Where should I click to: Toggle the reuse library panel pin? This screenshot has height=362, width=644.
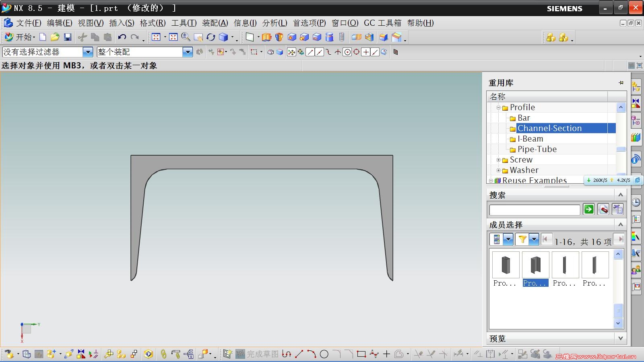621,83
